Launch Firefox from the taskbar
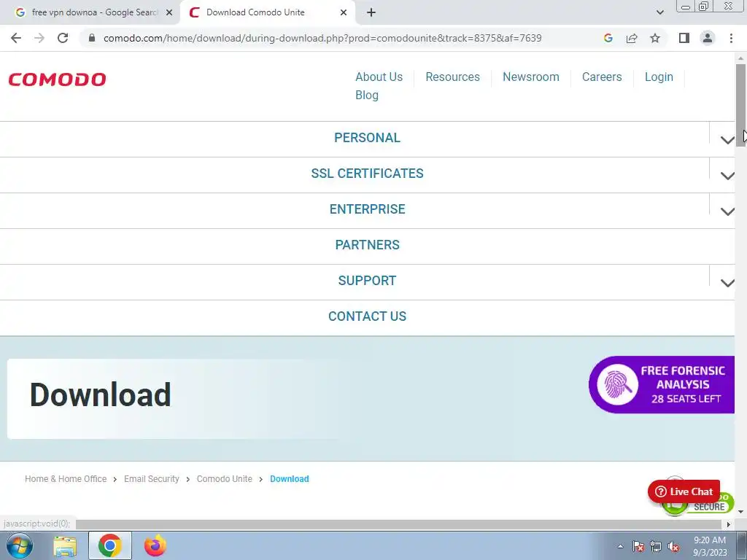Viewport: 747px width, 560px height. [155, 545]
